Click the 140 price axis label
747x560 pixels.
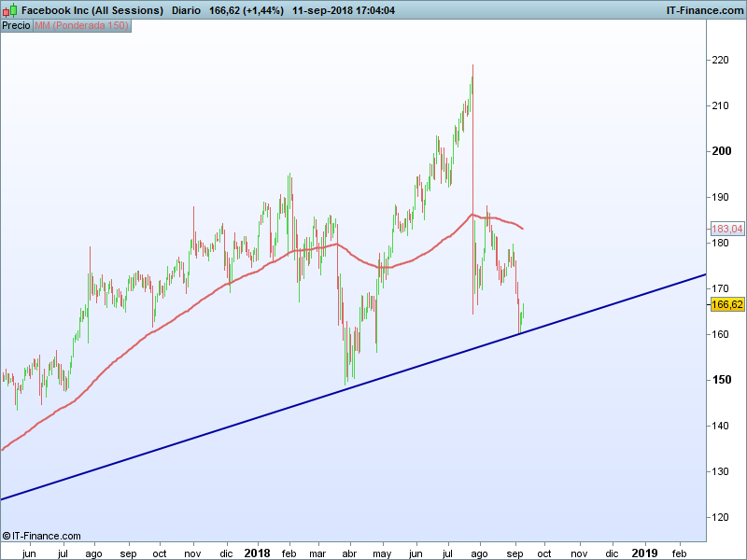pos(720,426)
